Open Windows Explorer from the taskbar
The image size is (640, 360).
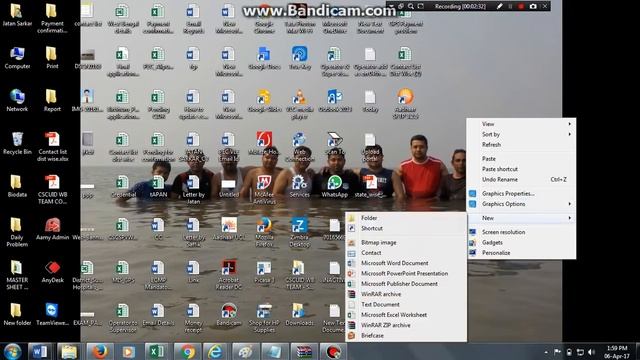[69, 351]
